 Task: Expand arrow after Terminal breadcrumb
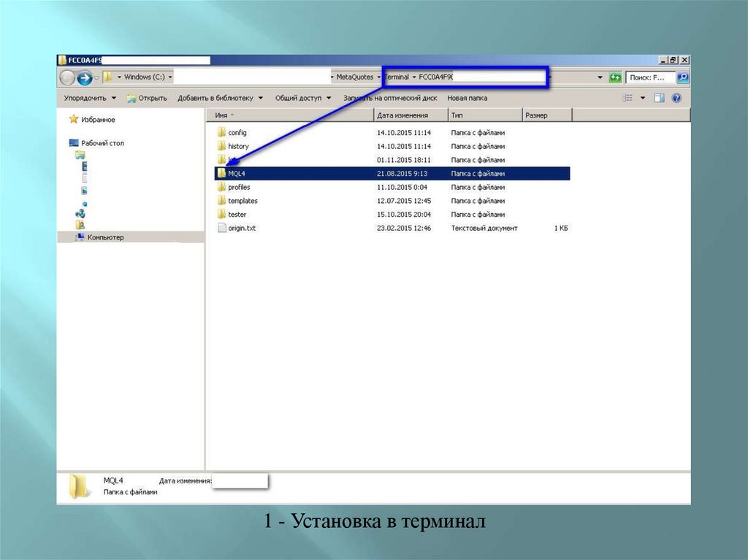click(x=413, y=77)
